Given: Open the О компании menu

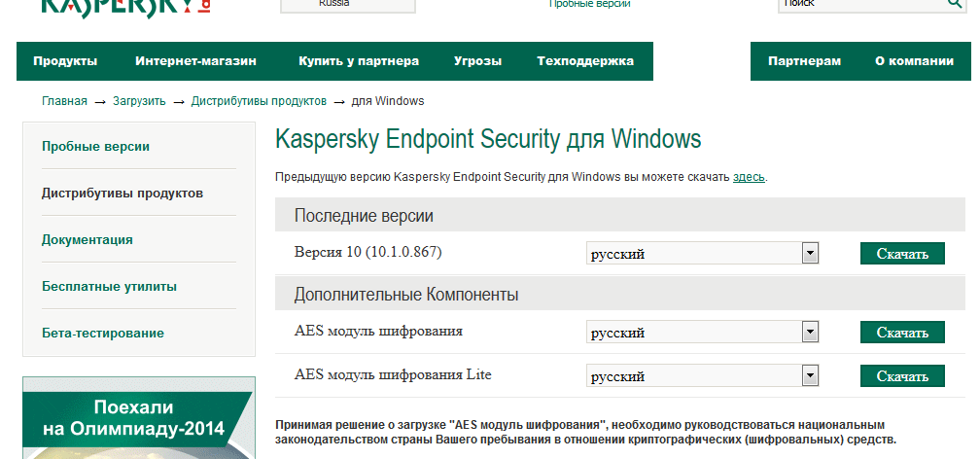Looking at the screenshot, I should click(914, 61).
